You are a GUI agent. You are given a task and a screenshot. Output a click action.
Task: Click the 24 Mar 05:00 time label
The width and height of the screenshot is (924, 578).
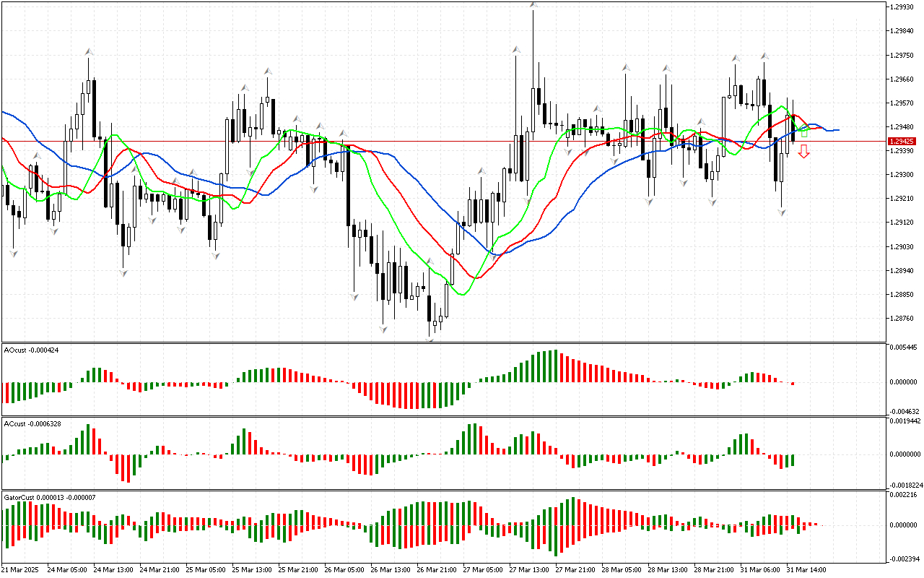click(67, 569)
